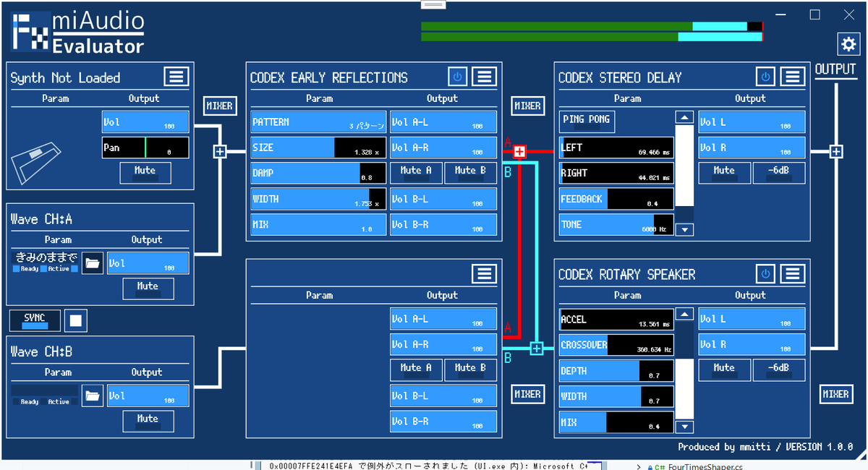Power off CODEX EARLY REFLECTIONS
The width and height of the screenshot is (868, 470).
tap(457, 76)
